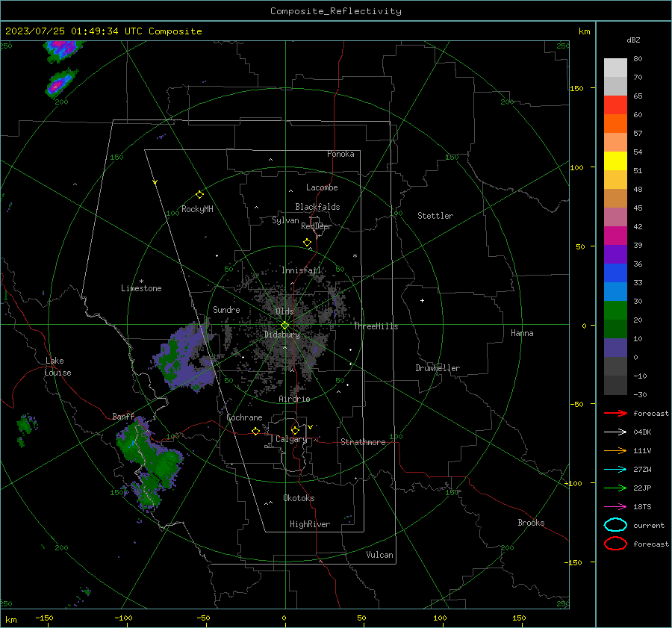This screenshot has height=628, width=672.
Task: Click the Innisfail label
Action: [x=302, y=270]
